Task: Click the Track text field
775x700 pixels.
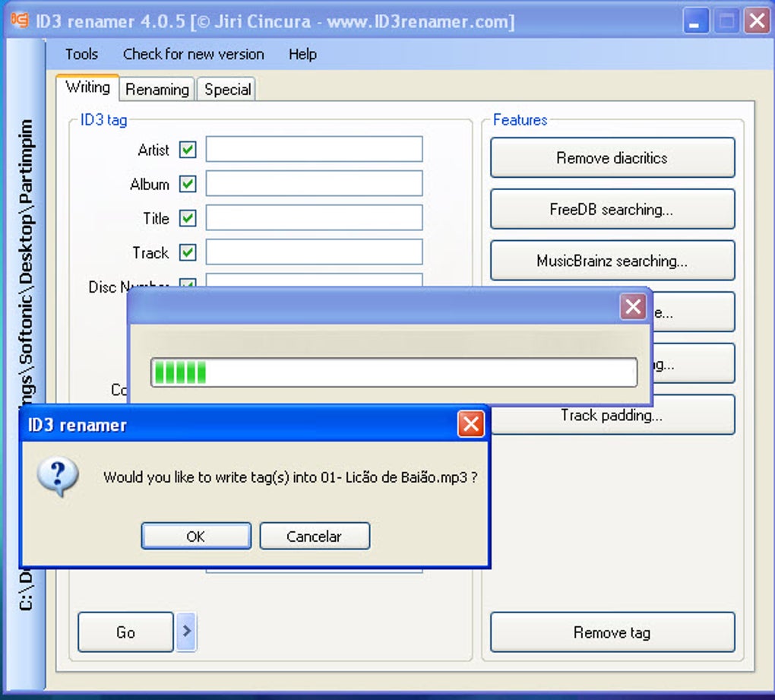Action: point(314,252)
